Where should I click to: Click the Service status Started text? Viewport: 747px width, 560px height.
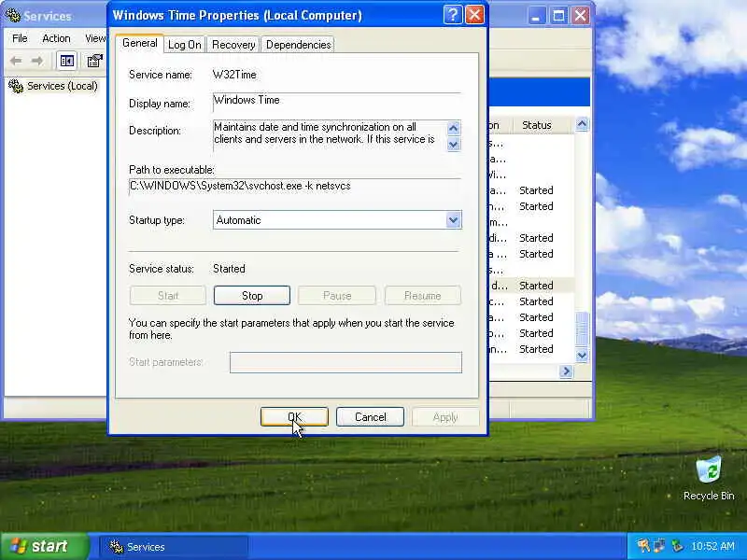pos(229,269)
